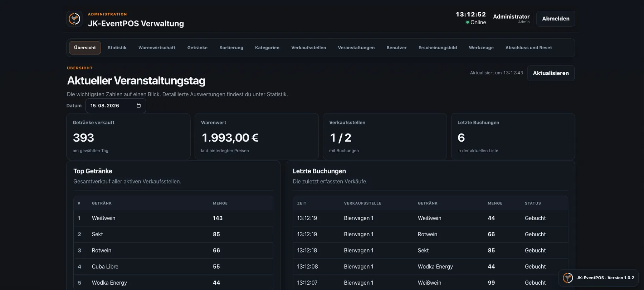Open the Übersicht tab

point(85,48)
